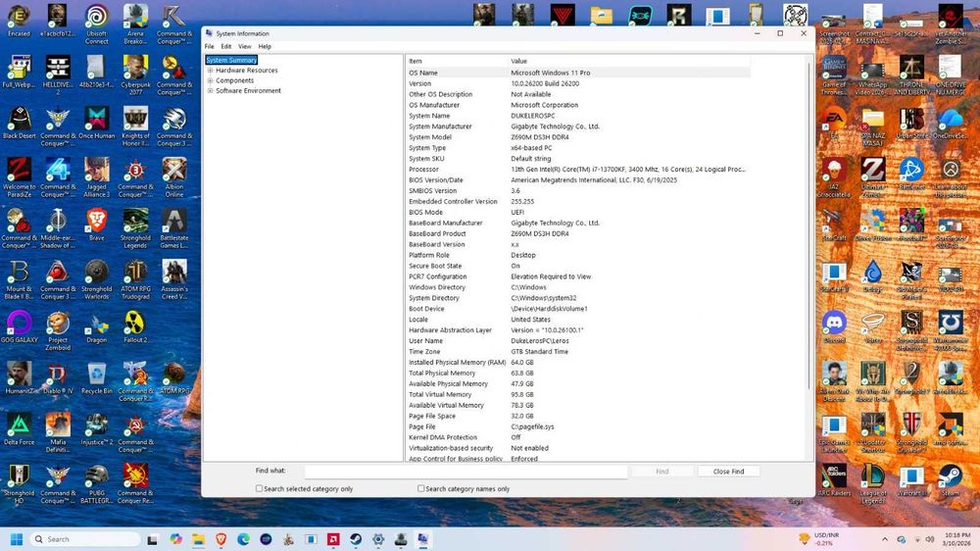Open the Cyberpunk 2077 desktop shortcut
This screenshot has width=980, height=551.
pos(135,75)
